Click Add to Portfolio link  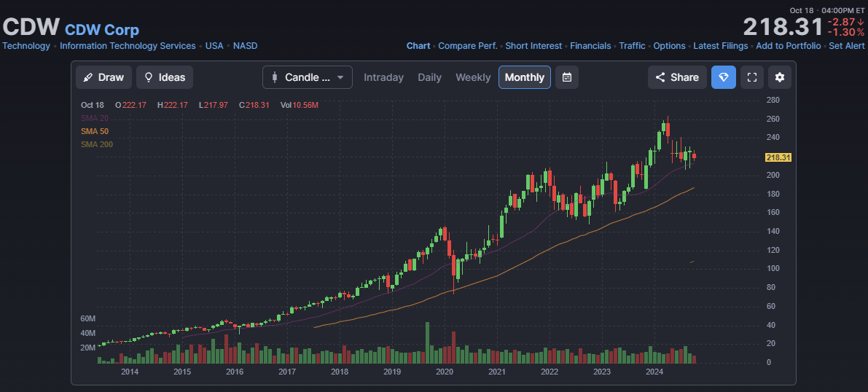789,46
